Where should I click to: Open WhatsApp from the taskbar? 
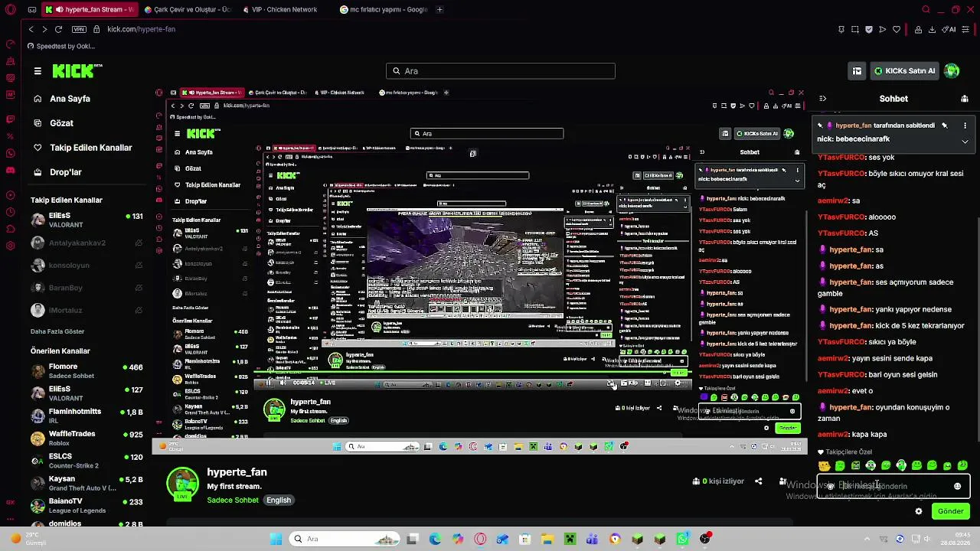[x=682, y=539]
